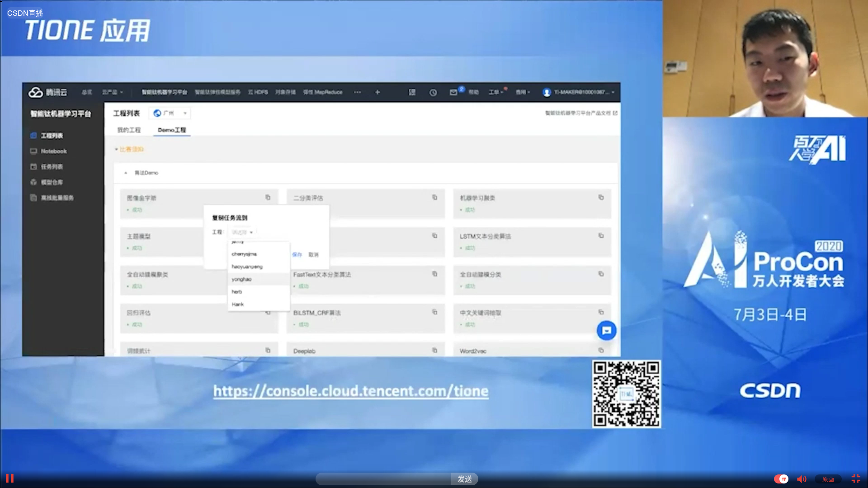Switch to the Demo工程 tab
Viewport: 868px width, 488px height.
click(x=172, y=130)
